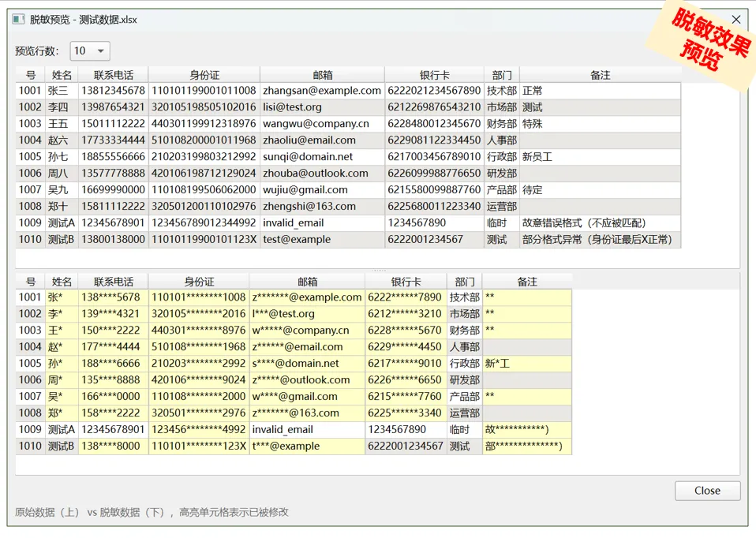The image size is (756, 538).
Task: Select original cell invalid_email
Action: 322,222
